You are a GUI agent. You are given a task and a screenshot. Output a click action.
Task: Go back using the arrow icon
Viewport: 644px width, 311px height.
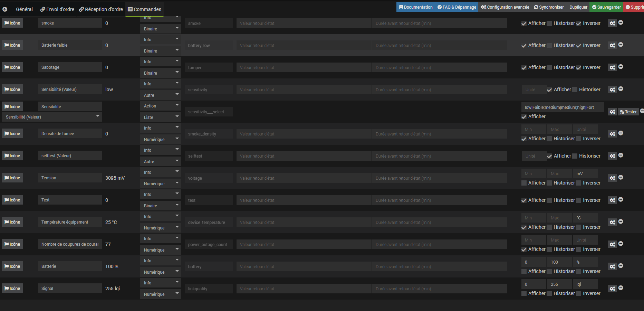click(x=5, y=9)
